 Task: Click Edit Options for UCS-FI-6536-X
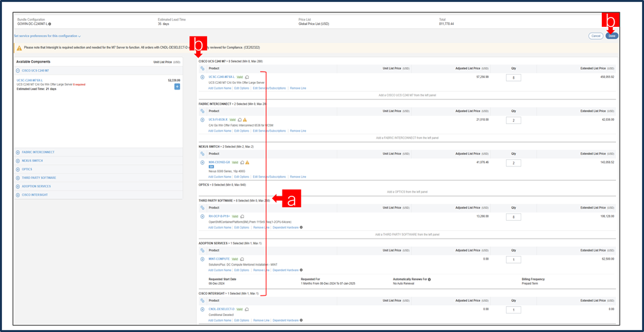pos(241,131)
